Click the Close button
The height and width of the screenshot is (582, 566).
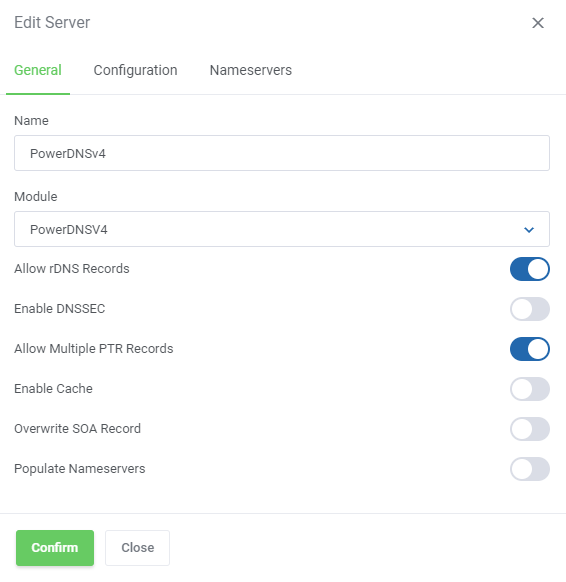pos(137,548)
